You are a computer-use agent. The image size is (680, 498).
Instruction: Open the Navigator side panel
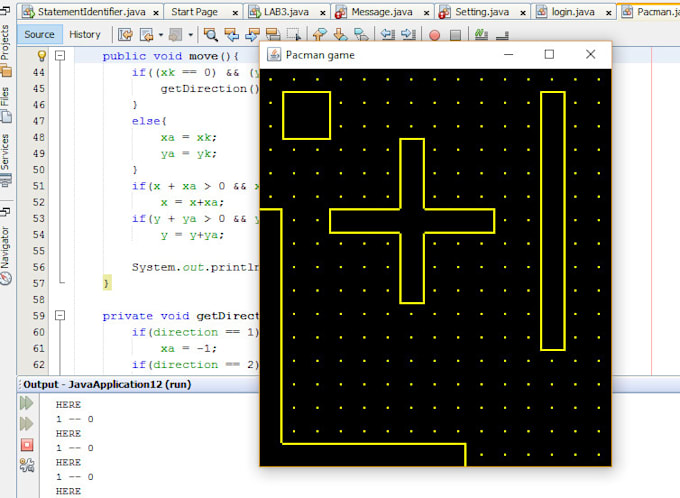tap(7, 250)
